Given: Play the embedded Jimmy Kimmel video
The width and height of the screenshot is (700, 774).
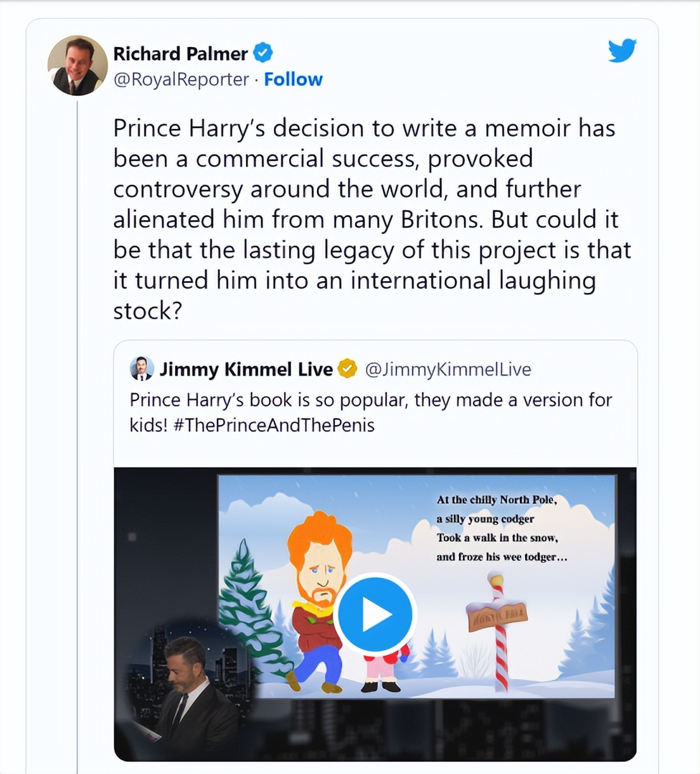Looking at the screenshot, I should point(375,613).
